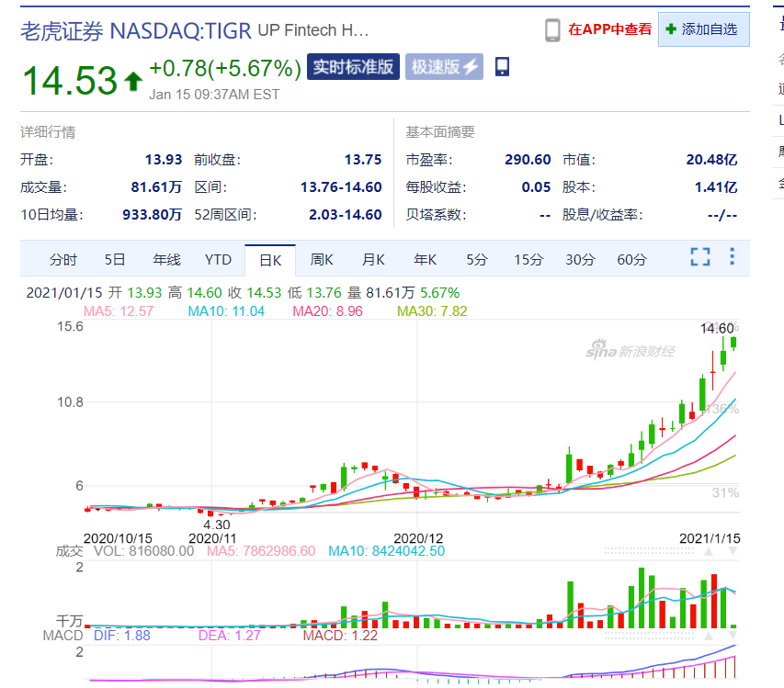The width and height of the screenshot is (784, 688).
Task: Switch to the 分时 chart tab
Action: 63,260
